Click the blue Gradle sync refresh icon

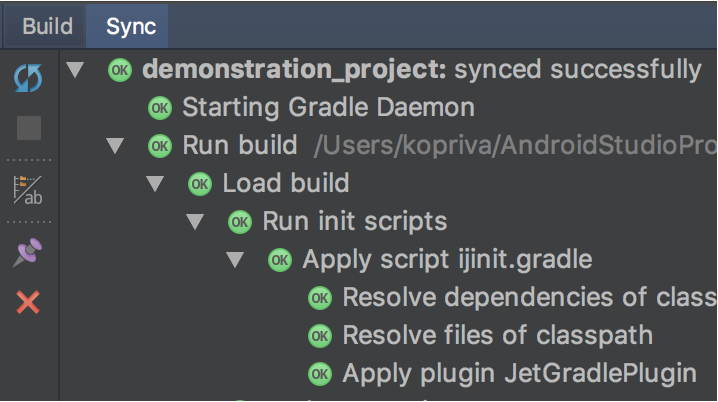click(x=28, y=78)
